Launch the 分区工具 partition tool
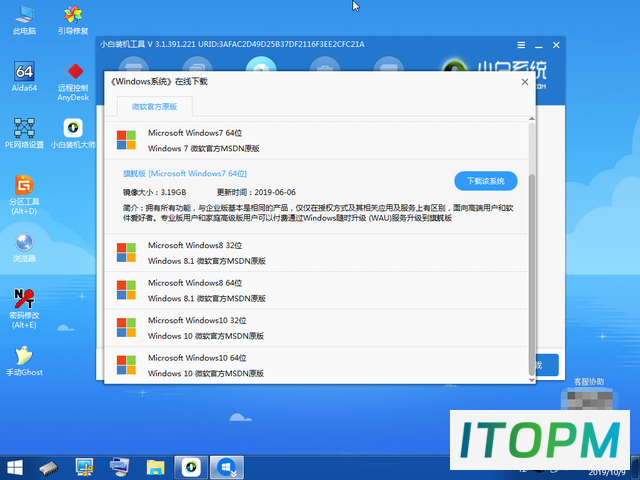Screen dimensions: 640x480 coord(24,195)
